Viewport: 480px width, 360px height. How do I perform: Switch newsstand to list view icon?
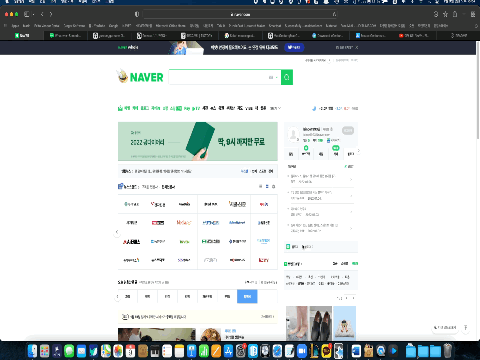[260, 186]
